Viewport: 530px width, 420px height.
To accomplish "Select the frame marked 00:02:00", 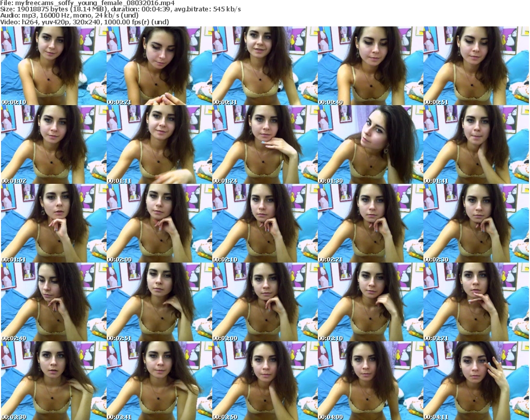I will pyautogui.click(x=159, y=223).
